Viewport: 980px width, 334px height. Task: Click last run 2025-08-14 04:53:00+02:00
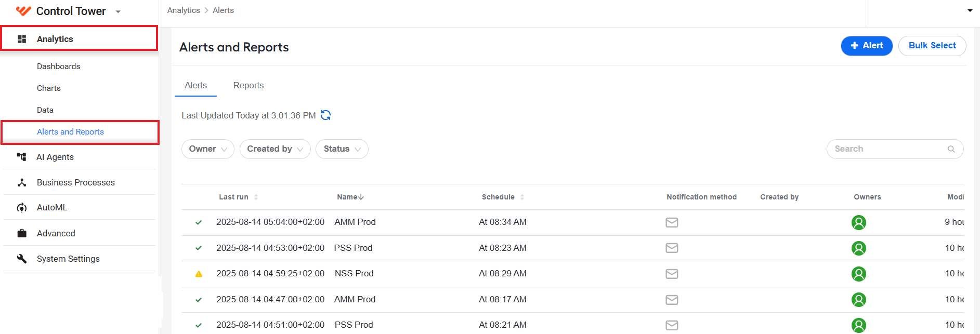point(270,248)
